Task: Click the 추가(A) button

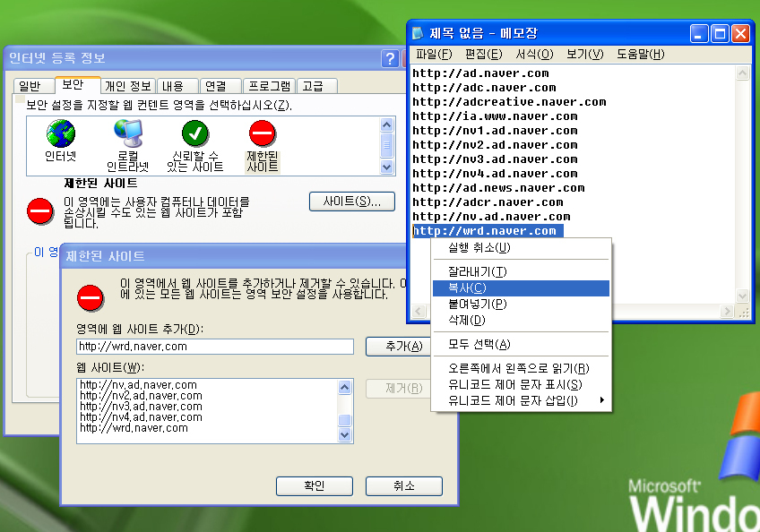Action: click(398, 347)
